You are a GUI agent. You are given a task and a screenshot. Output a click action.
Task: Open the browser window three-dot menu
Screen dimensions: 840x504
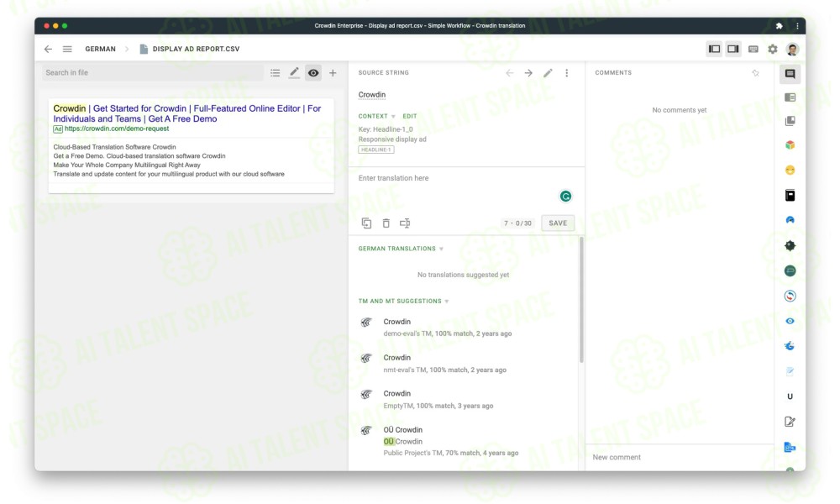pos(797,26)
